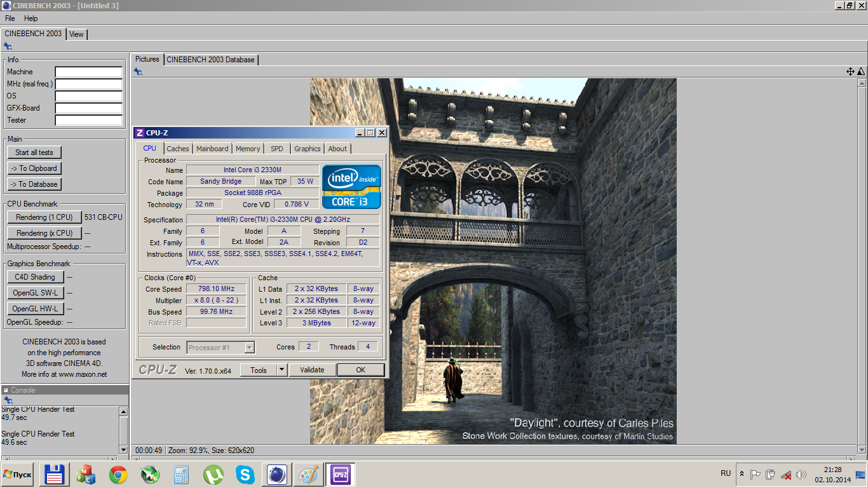The height and width of the screenshot is (488, 868).
Task: Open the Calculator from the taskbar
Action: [181, 475]
